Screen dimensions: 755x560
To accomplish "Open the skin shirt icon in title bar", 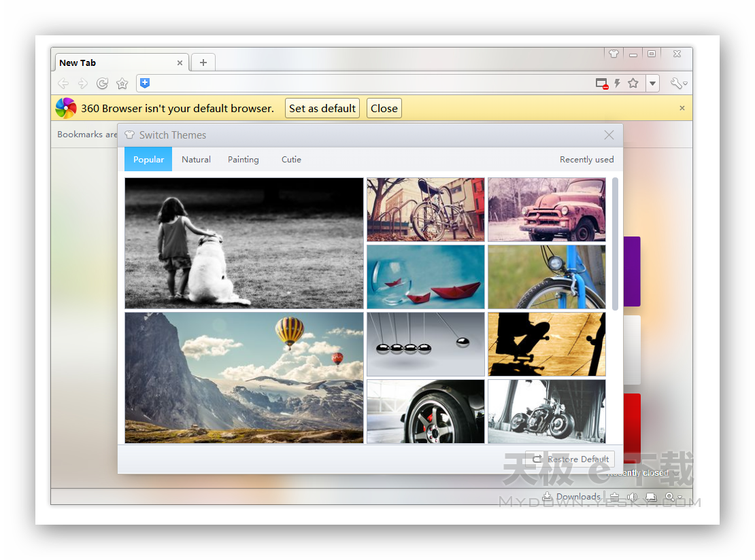I will pos(614,54).
